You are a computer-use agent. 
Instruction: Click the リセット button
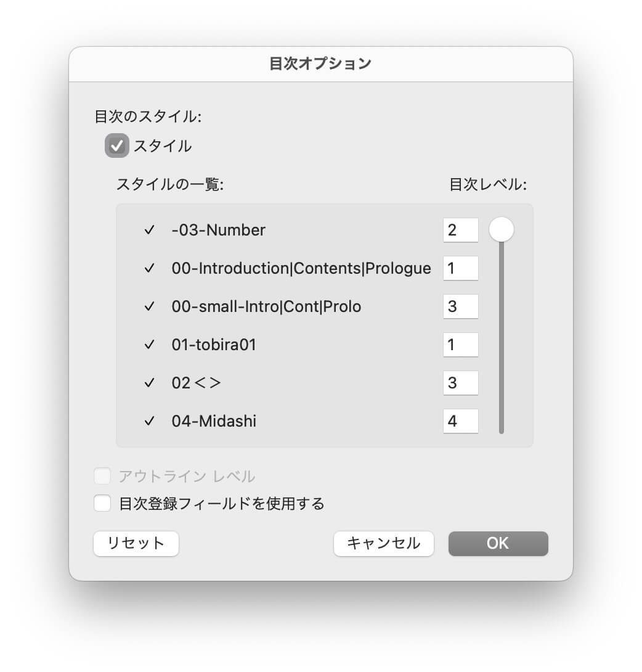click(136, 543)
